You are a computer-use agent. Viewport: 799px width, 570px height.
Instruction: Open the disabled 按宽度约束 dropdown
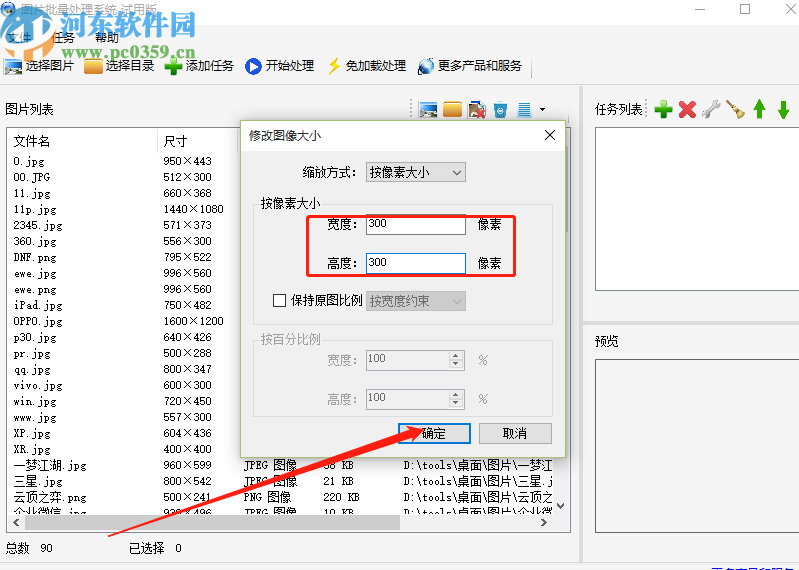tap(415, 301)
